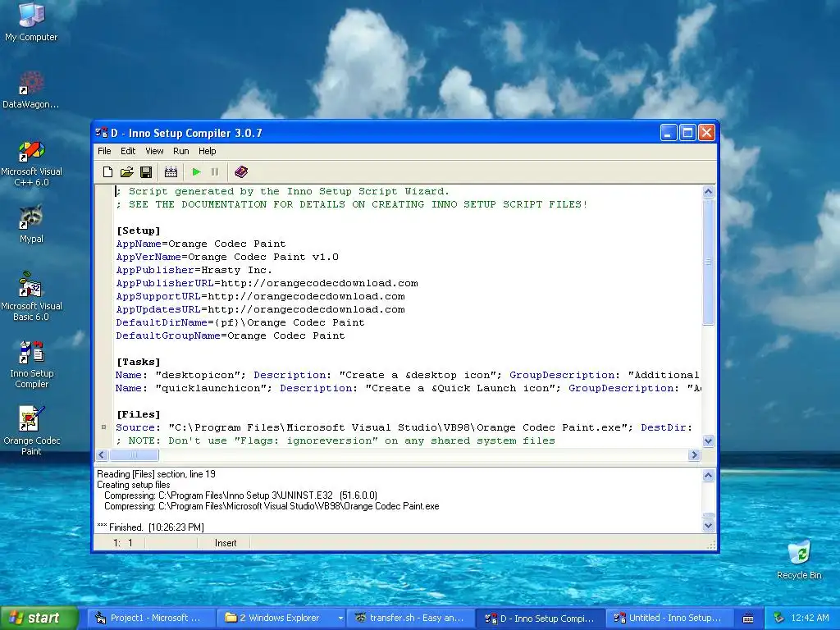Screen dimensions: 840x630
Task: Open My Computer desktop icon
Action: [x=31, y=21]
